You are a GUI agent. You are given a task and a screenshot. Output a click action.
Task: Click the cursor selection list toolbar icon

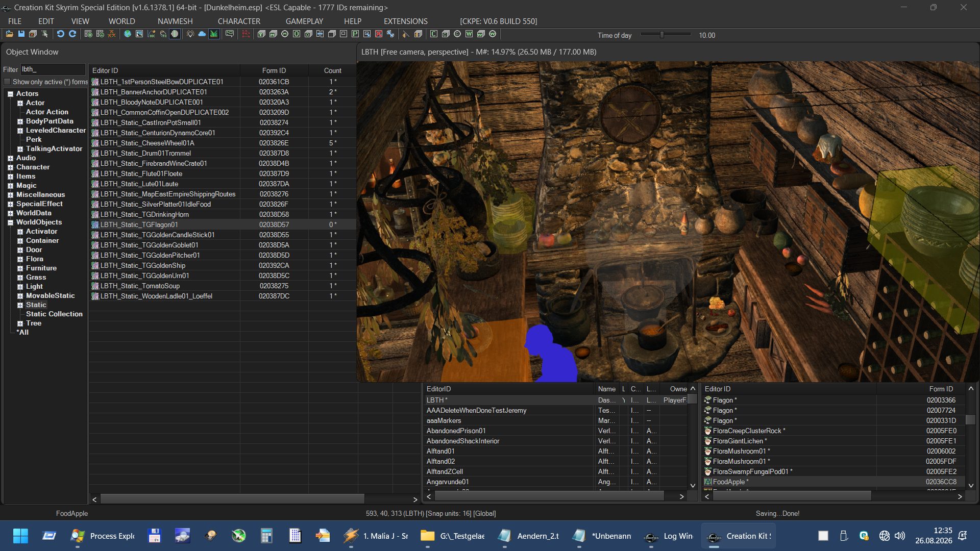[45, 34]
